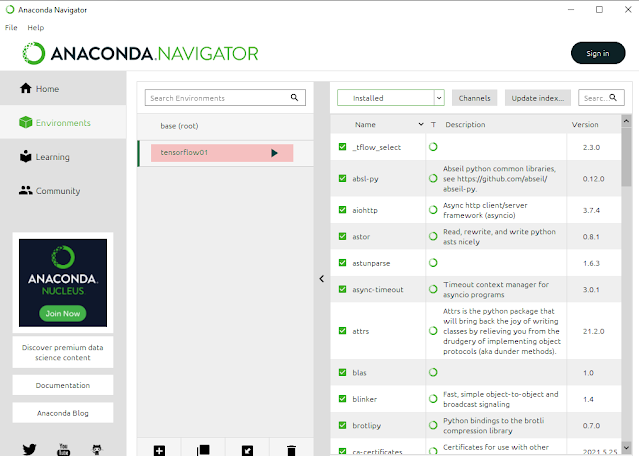Screen dimensions: 639x456
Task: Click the status circle for astor
Action: pyautogui.click(x=433, y=236)
